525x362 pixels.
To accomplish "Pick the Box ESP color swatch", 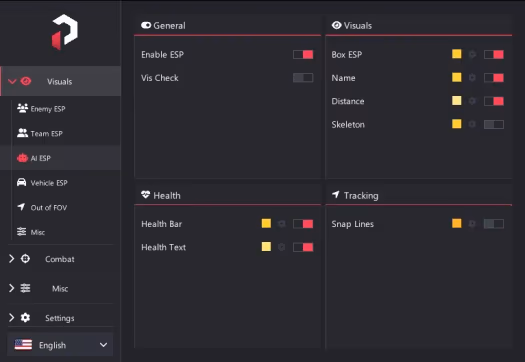I will [457, 54].
